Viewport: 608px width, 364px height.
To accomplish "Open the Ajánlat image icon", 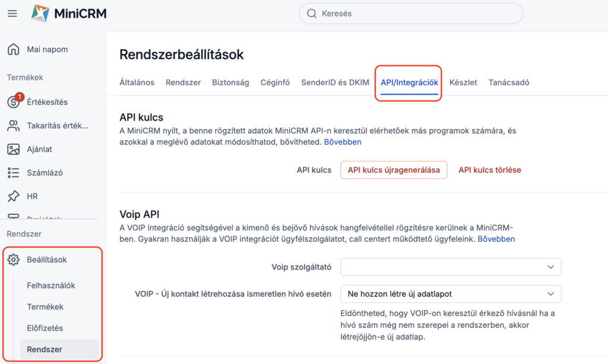I will (13, 149).
